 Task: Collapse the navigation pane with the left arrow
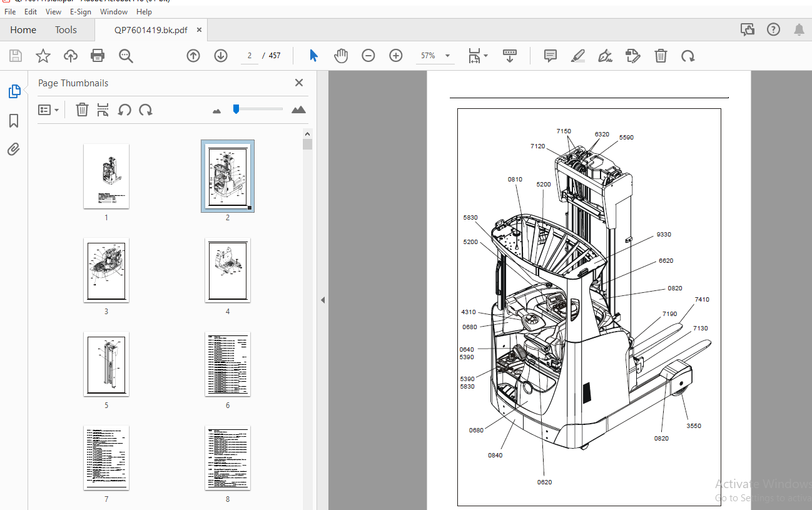click(323, 300)
